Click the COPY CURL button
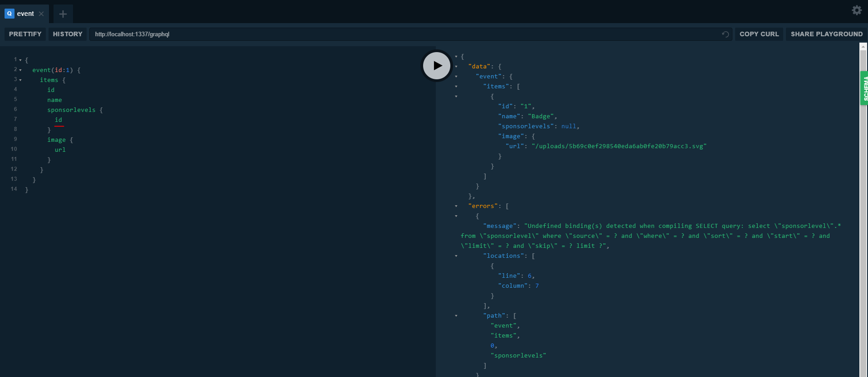This screenshot has height=377, width=868. tap(759, 34)
